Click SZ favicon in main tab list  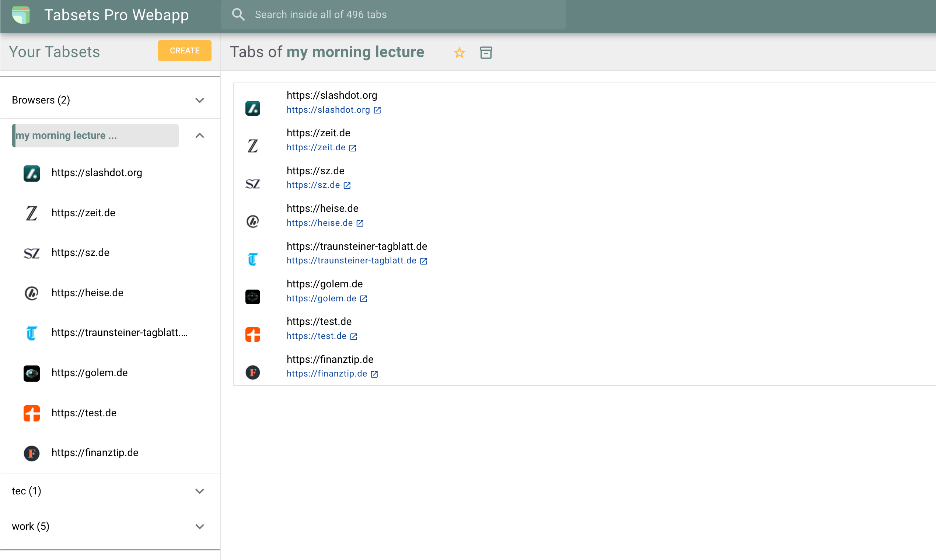coord(253,184)
